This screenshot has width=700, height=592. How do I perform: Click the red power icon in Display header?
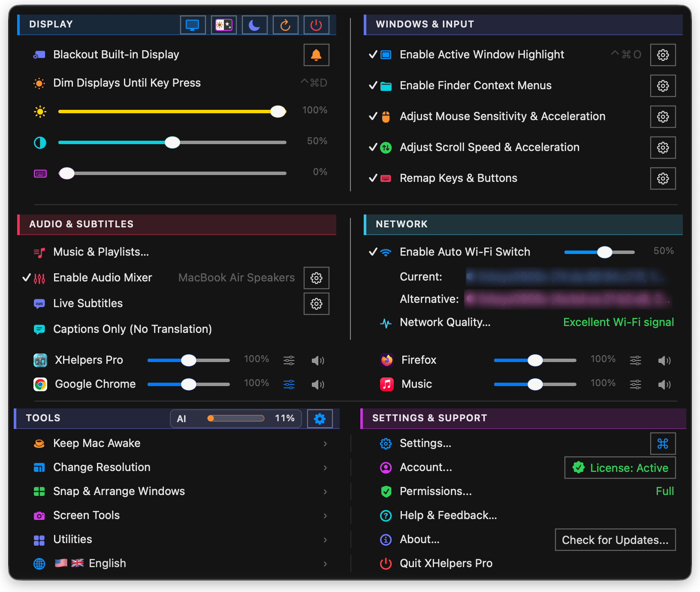(316, 25)
